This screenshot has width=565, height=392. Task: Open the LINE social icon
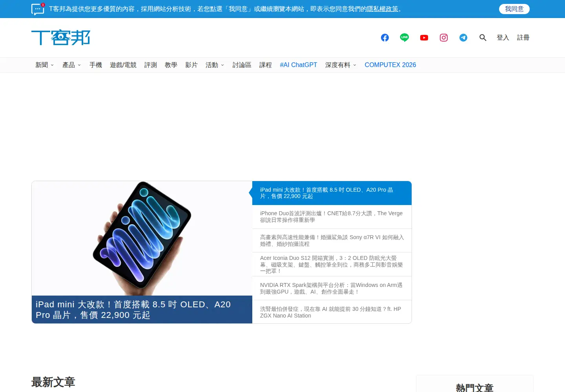pos(405,38)
